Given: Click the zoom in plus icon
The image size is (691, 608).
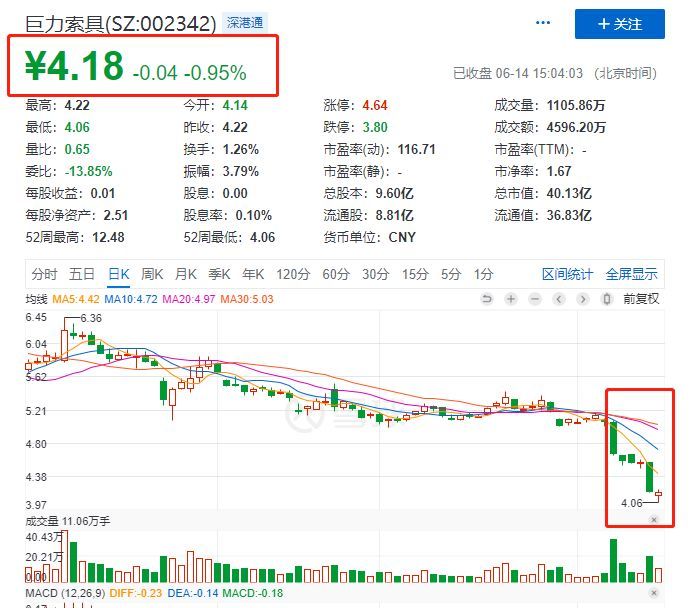Looking at the screenshot, I should pyautogui.click(x=511, y=299).
